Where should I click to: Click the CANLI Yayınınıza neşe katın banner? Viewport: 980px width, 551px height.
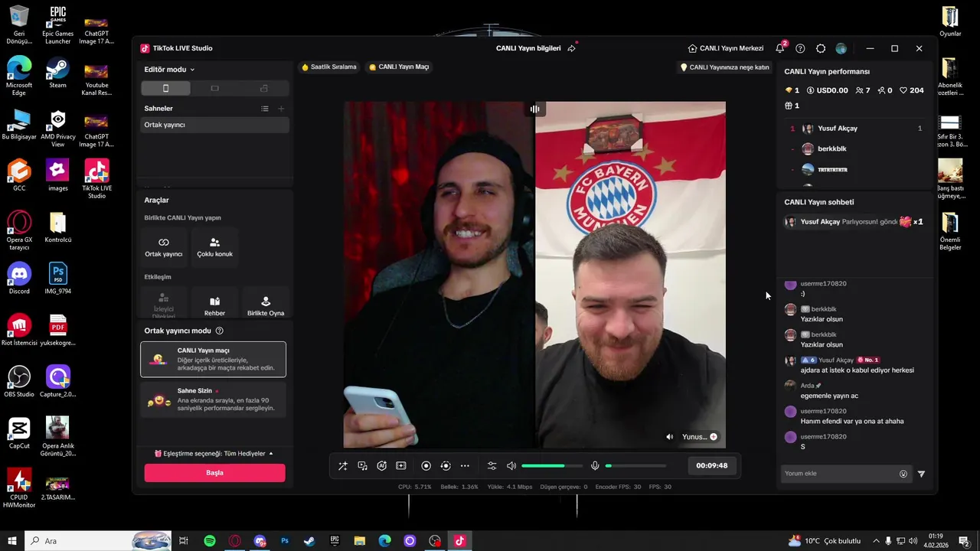725,67
